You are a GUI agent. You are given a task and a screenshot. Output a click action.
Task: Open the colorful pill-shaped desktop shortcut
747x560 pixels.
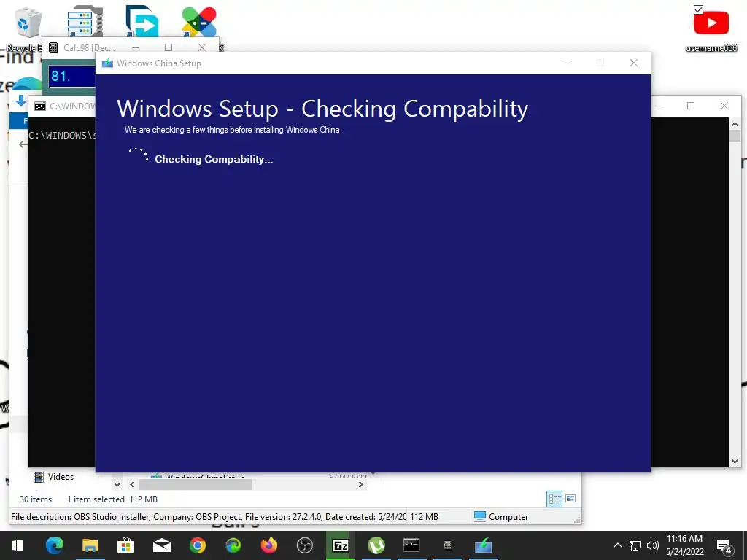coord(198,21)
